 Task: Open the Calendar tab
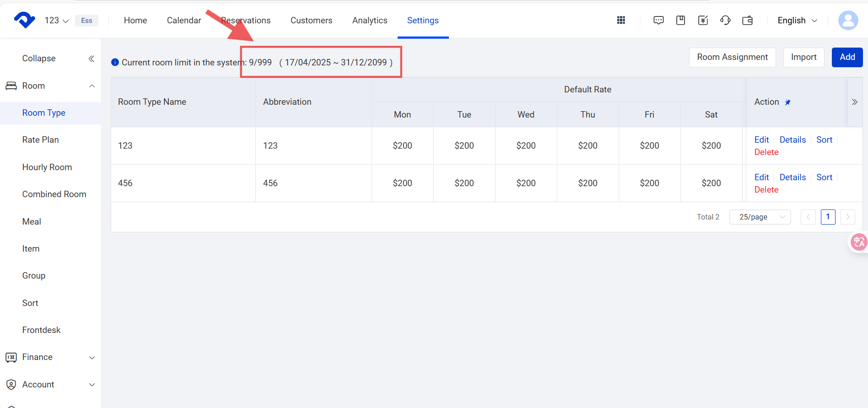click(184, 21)
